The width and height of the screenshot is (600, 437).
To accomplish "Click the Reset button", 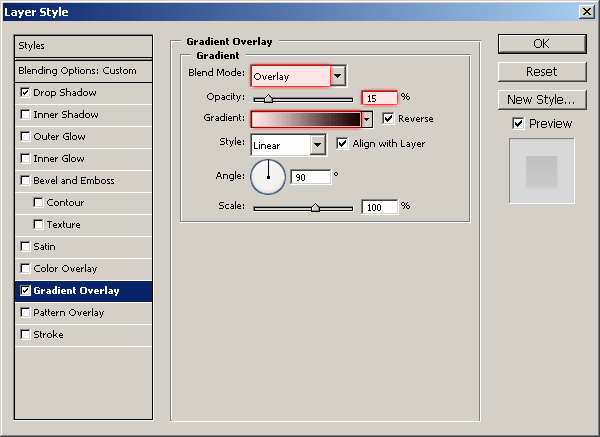I will (x=541, y=72).
